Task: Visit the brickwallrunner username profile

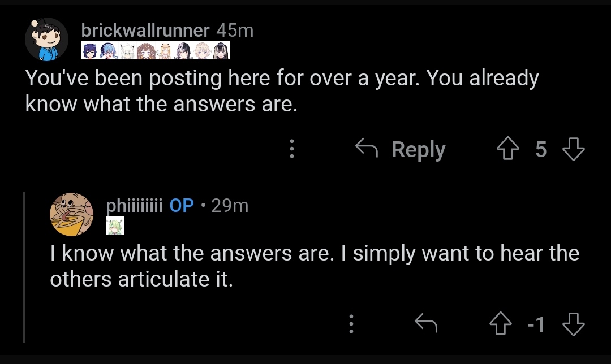Action: coord(145,31)
